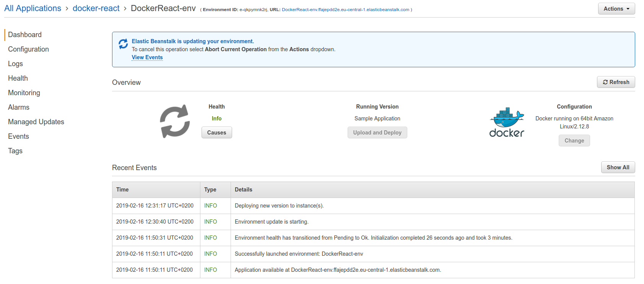
Task: Open Alarms in the sidebar
Action: pos(19,107)
